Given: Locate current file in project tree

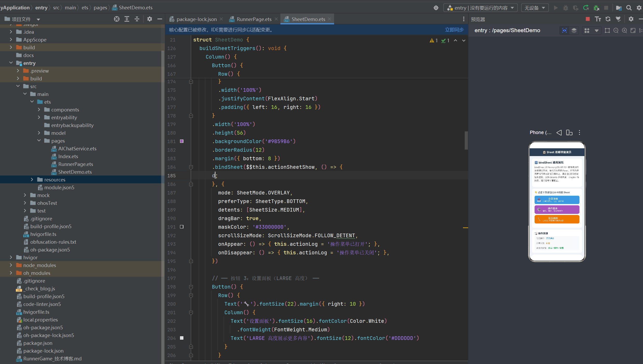Looking at the screenshot, I should [117, 19].
